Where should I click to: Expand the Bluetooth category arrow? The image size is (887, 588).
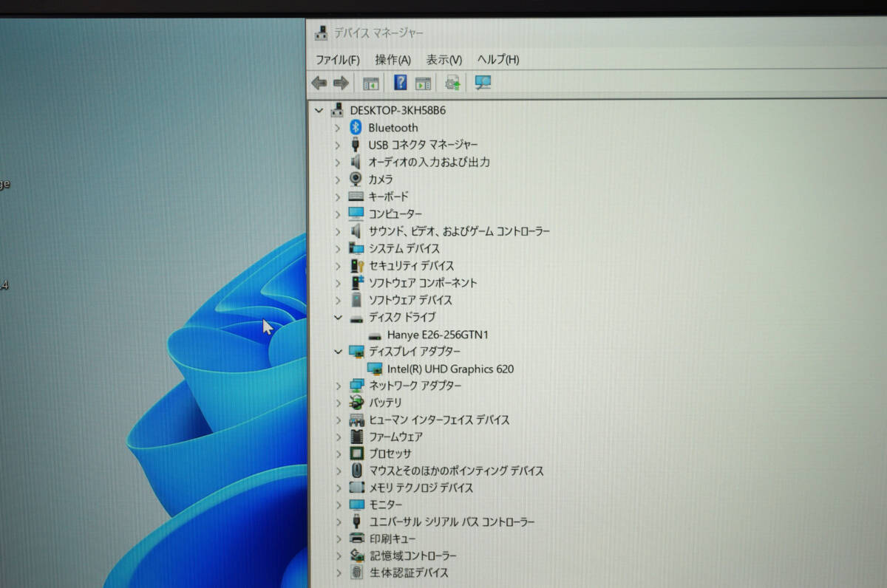tap(338, 127)
